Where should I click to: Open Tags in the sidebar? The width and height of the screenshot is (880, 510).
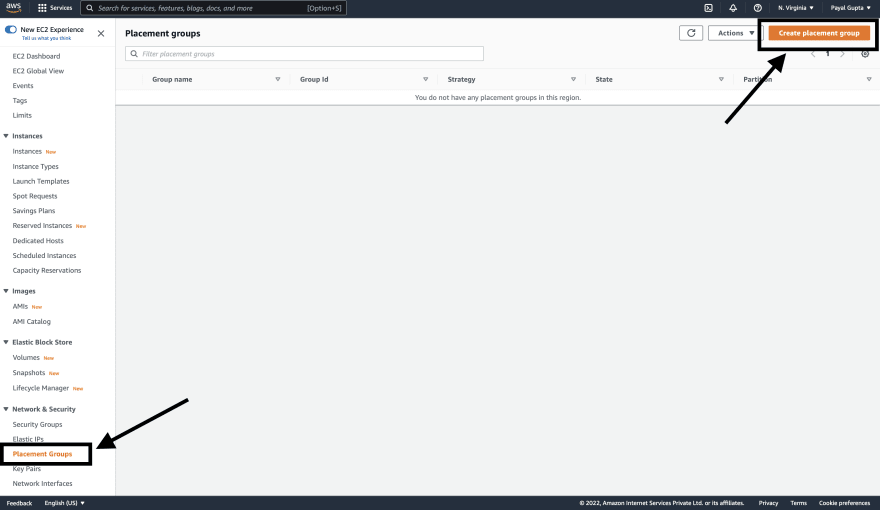click(x=20, y=100)
